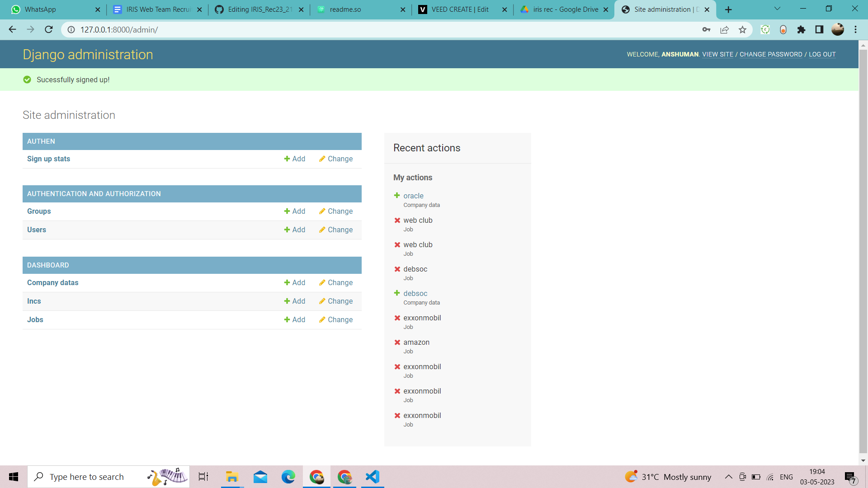Image resolution: width=868 pixels, height=488 pixels.
Task: Click the key icon in the address bar
Action: pyautogui.click(x=707, y=29)
